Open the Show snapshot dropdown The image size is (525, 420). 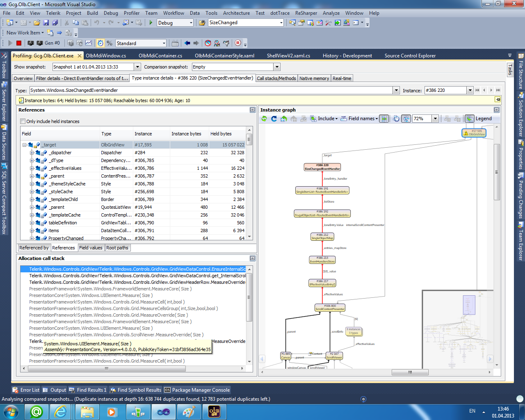(137, 67)
